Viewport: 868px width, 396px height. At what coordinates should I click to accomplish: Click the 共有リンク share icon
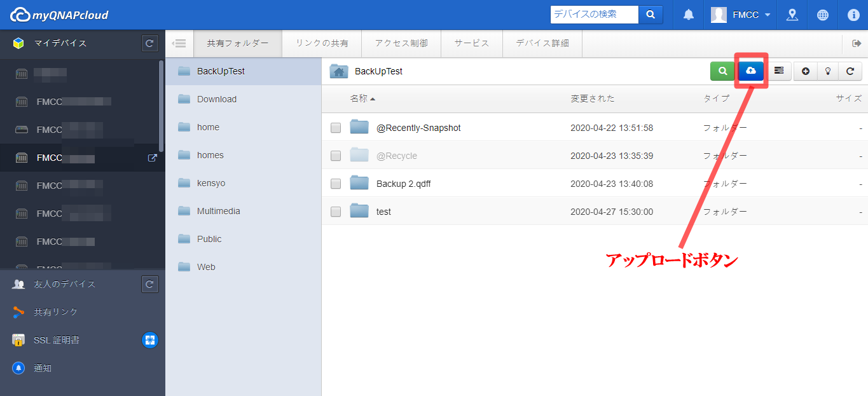pos(18,312)
